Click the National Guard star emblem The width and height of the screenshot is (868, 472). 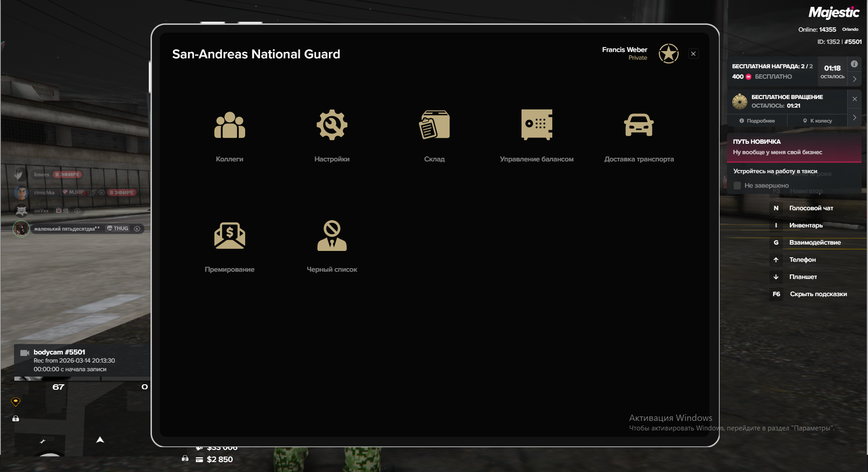point(668,54)
